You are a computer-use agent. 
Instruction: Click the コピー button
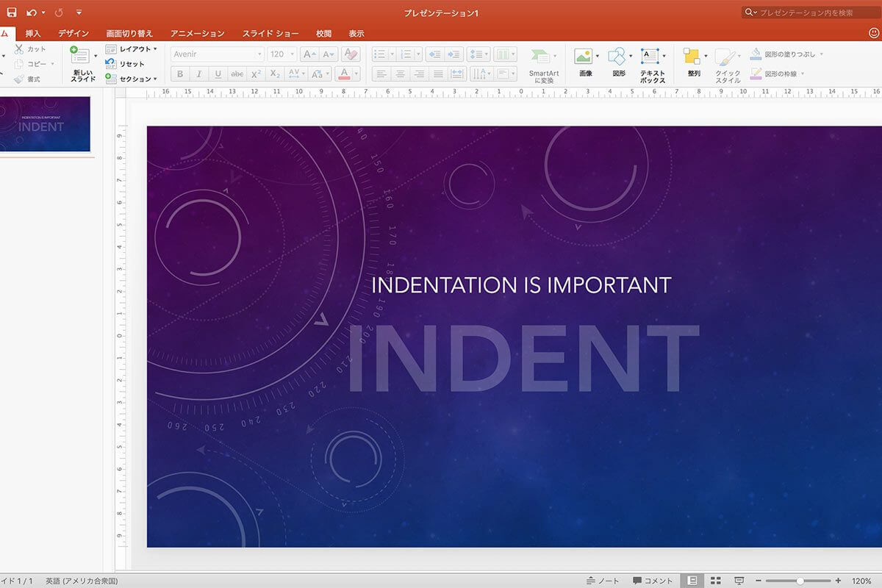coord(31,64)
